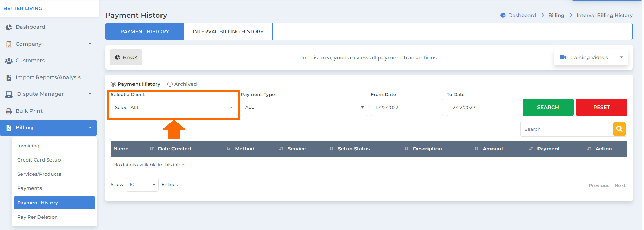The height and width of the screenshot is (230, 644).
Task: Click the Dashboard breadcrumb link
Action: 522,15
